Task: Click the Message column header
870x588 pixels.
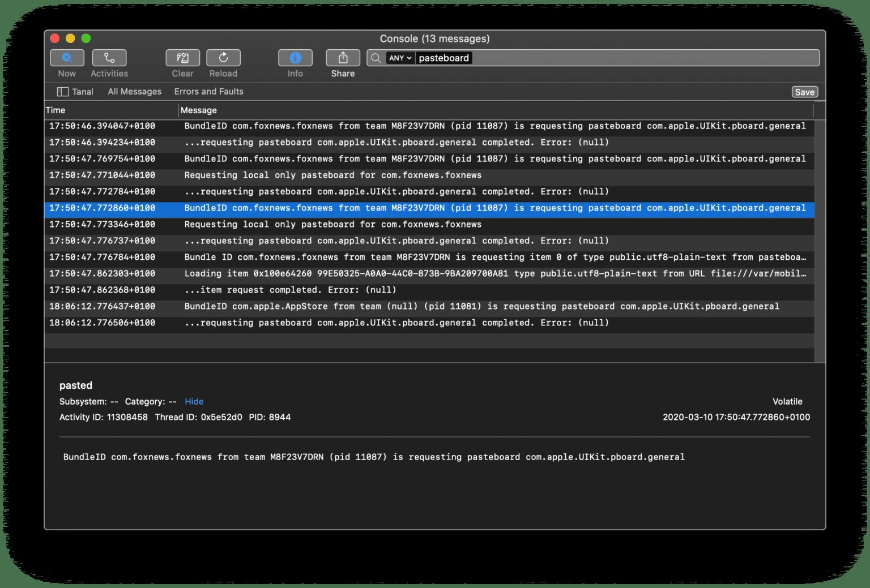Action: [199, 110]
